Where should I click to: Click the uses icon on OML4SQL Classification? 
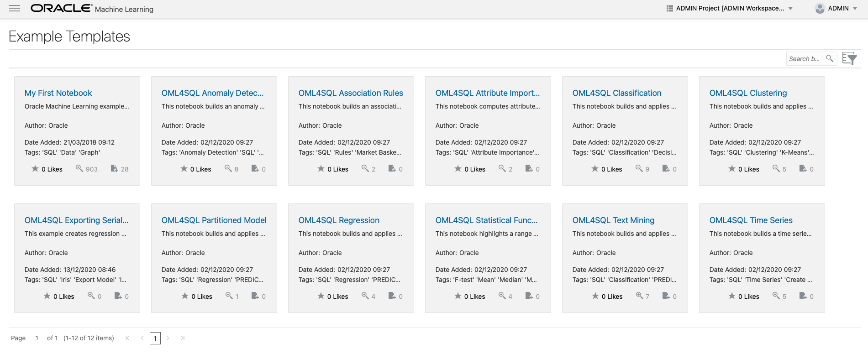pyautogui.click(x=666, y=168)
